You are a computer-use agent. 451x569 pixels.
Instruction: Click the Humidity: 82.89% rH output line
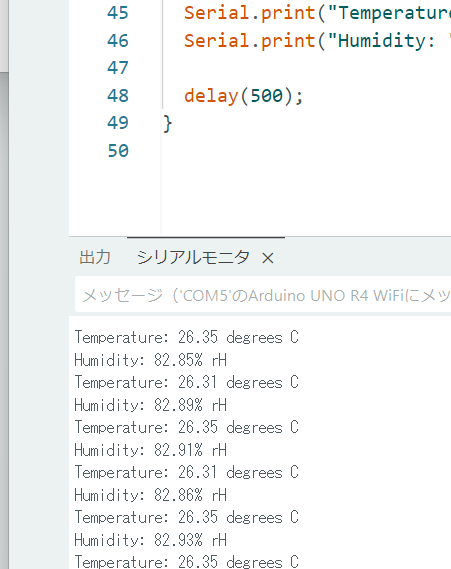pos(151,405)
